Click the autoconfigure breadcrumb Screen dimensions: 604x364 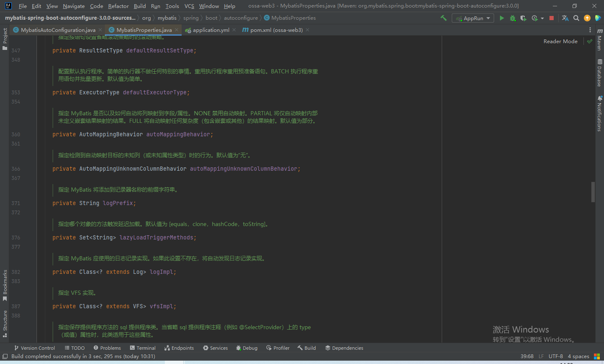pyautogui.click(x=241, y=18)
